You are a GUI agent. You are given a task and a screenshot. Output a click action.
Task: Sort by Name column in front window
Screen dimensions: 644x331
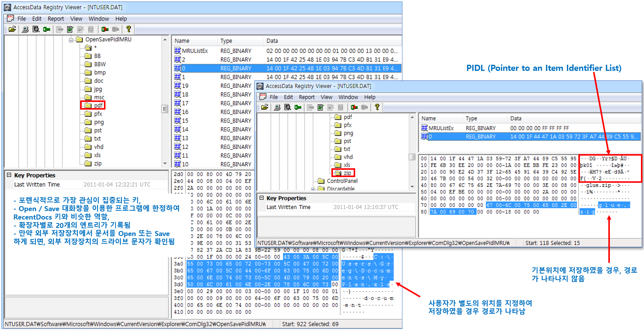point(441,118)
